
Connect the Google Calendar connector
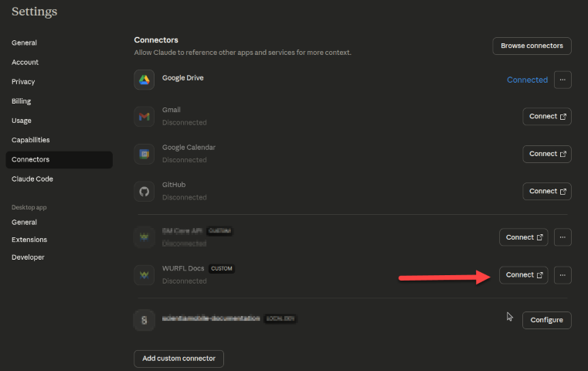[547, 154]
